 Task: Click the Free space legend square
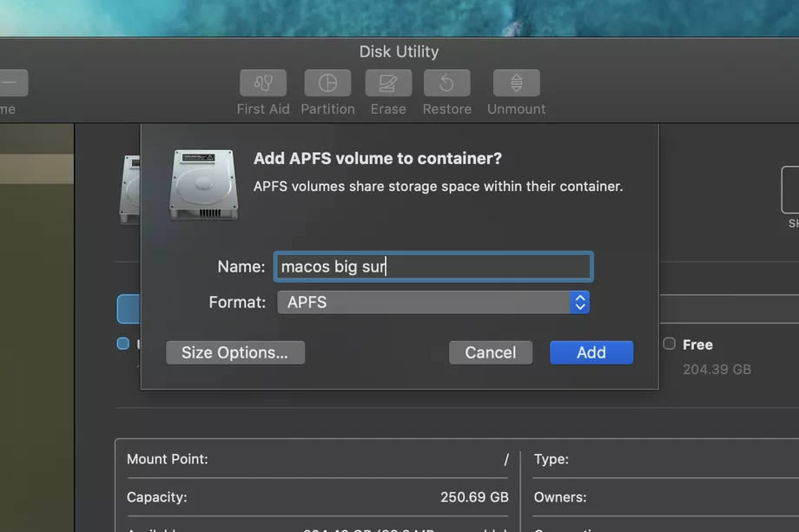click(669, 344)
